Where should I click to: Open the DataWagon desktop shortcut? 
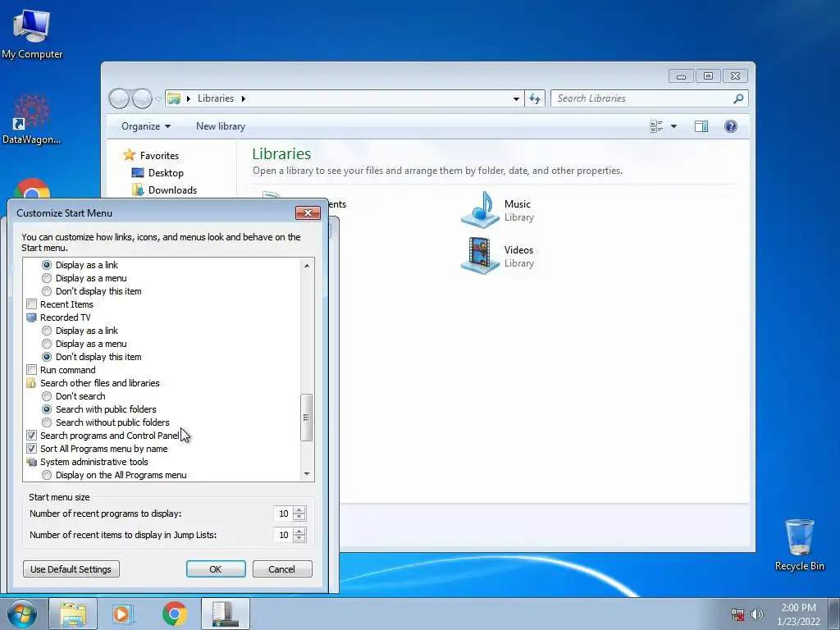point(32,119)
